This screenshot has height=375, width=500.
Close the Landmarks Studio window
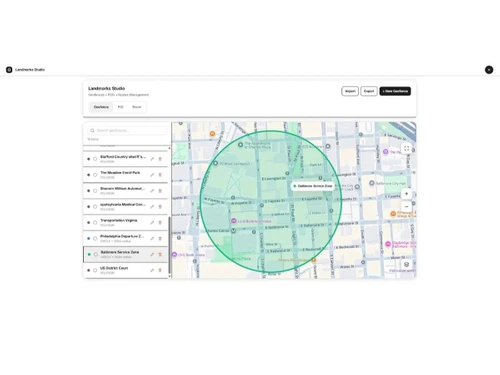coord(489,70)
